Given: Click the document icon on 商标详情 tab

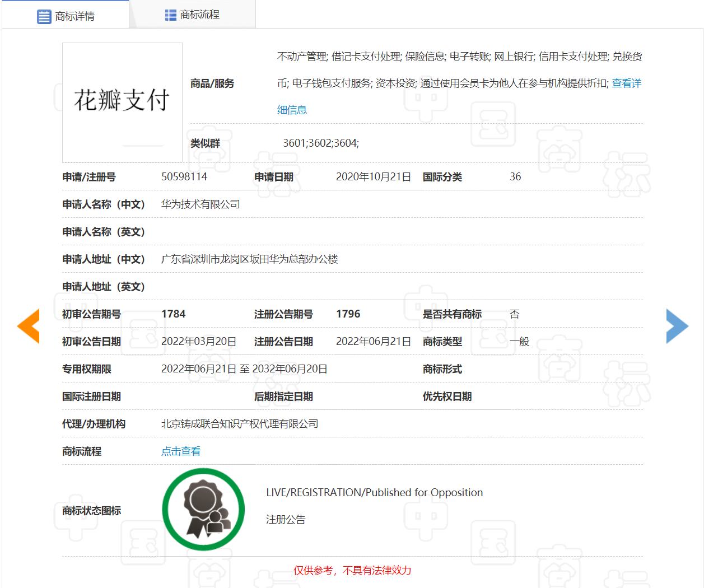Looking at the screenshot, I should [x=45, y=15].
